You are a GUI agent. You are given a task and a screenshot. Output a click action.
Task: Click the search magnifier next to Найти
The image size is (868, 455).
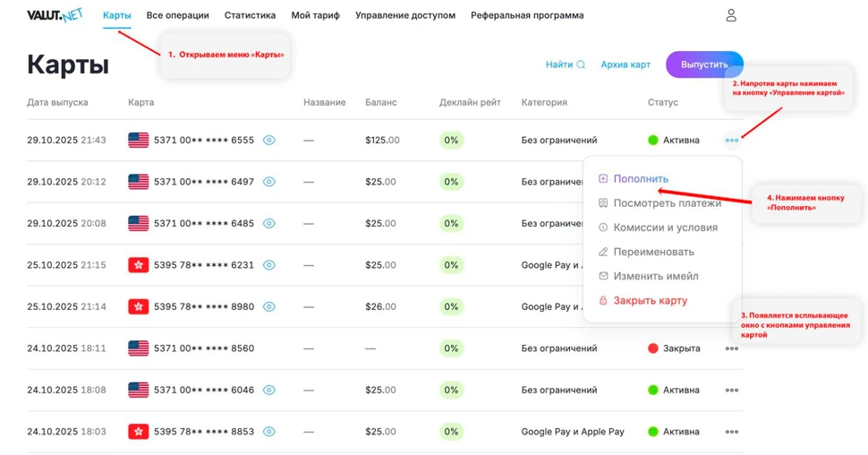tap(581, 64)
